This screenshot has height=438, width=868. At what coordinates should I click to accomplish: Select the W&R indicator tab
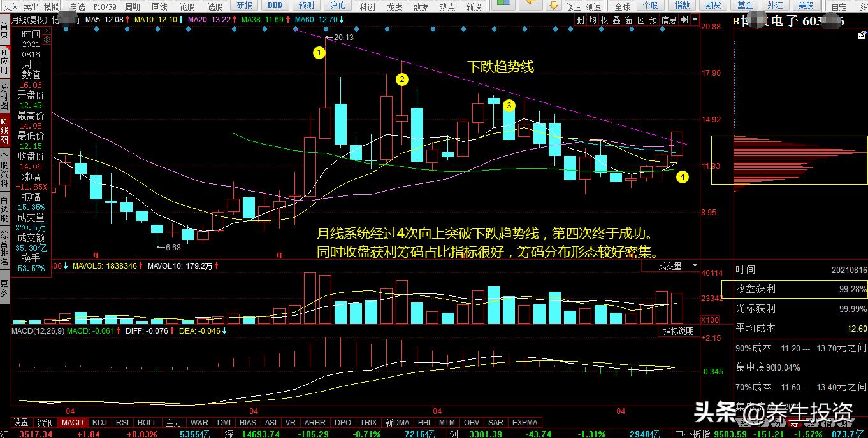tap(199, 422)
